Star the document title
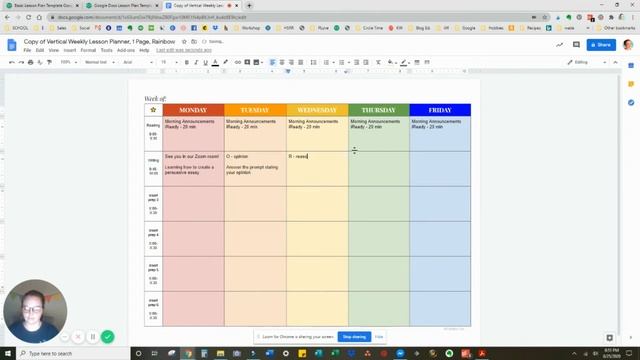 click(184, 42)
